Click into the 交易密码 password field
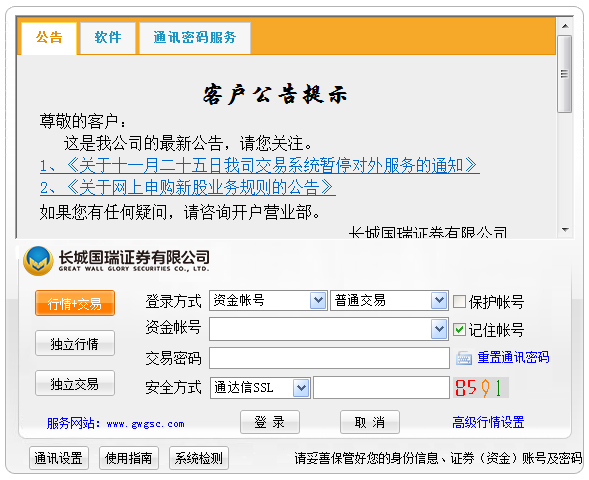 click(329, 358)
